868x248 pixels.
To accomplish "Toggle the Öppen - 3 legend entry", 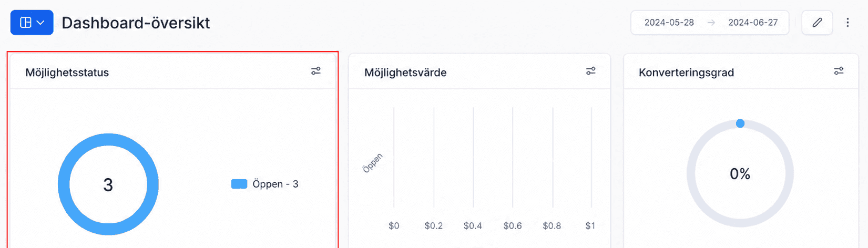I will click(x=265, y=184).
